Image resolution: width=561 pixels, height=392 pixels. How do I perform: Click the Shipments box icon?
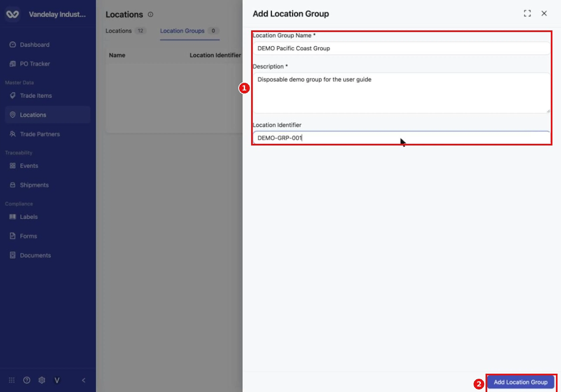coord(12,185)
